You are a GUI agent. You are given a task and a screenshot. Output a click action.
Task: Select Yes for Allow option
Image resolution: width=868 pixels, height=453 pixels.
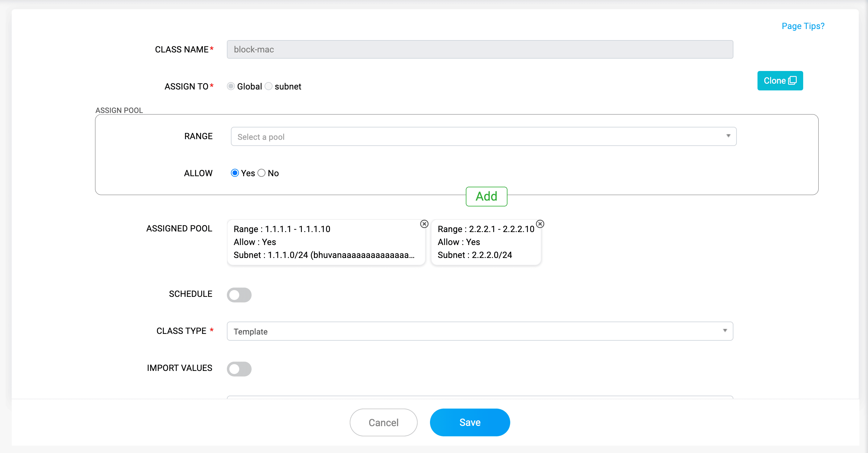click(235, 173)
